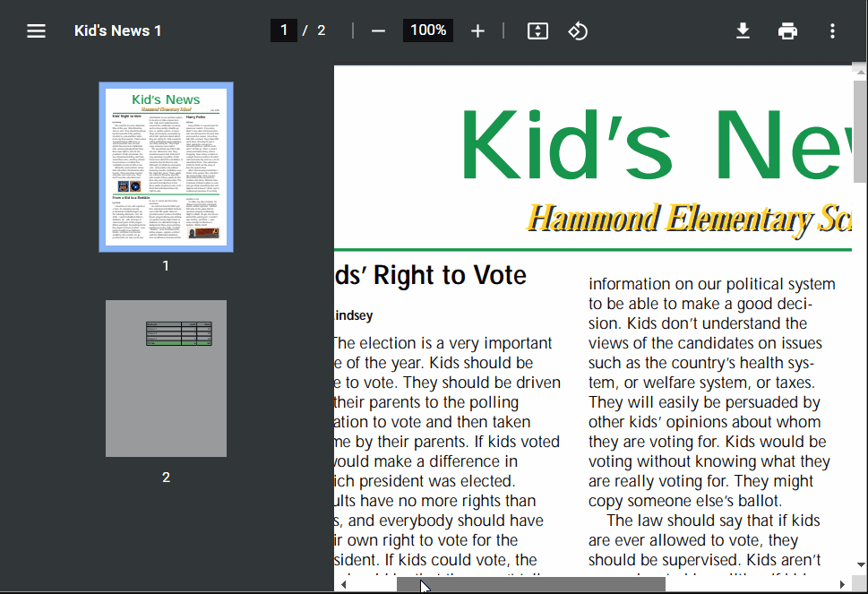Open the three-dot options dropdown
The image size is (868, 594).
coord(832,30)
